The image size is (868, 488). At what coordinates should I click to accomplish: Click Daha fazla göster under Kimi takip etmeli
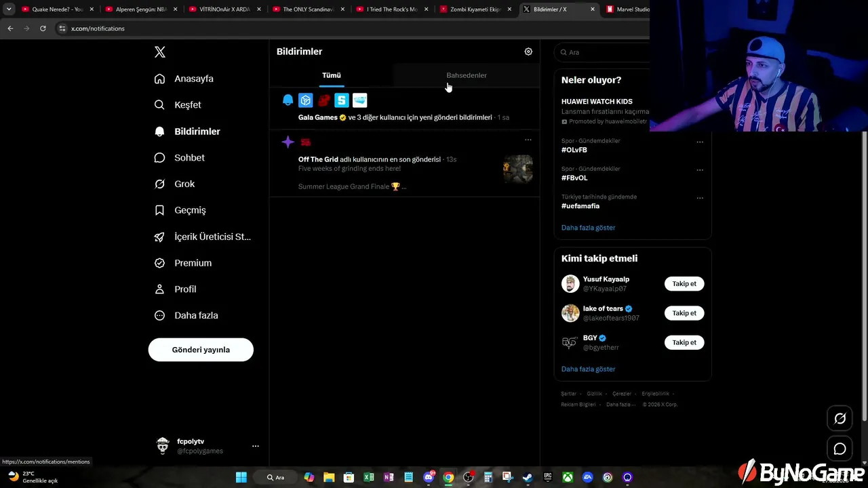[x=588, y=369]
